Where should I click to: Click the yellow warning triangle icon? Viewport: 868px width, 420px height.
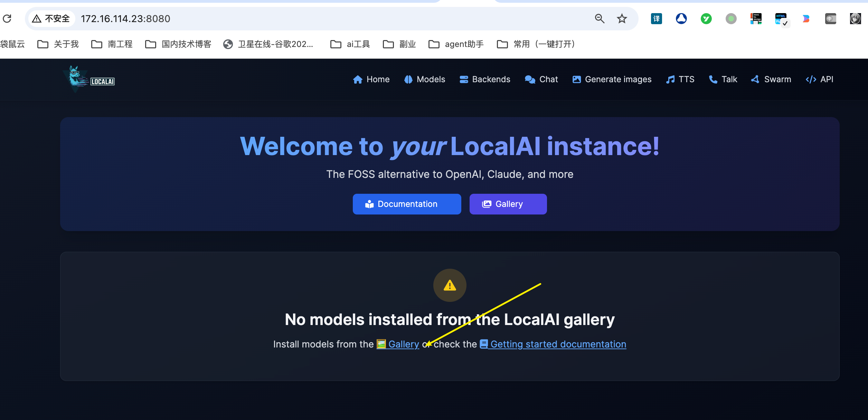pyautogui.click(x=450, y=285)
